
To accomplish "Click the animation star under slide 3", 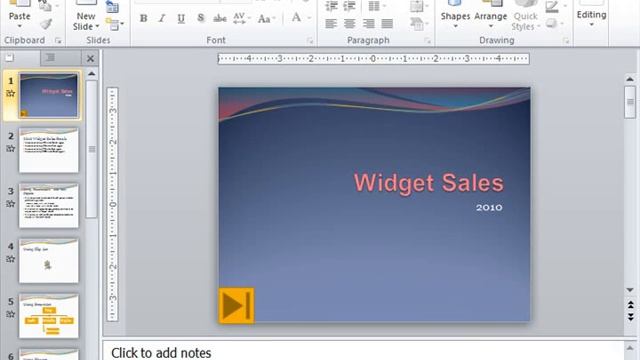I will tap(11, 204).
